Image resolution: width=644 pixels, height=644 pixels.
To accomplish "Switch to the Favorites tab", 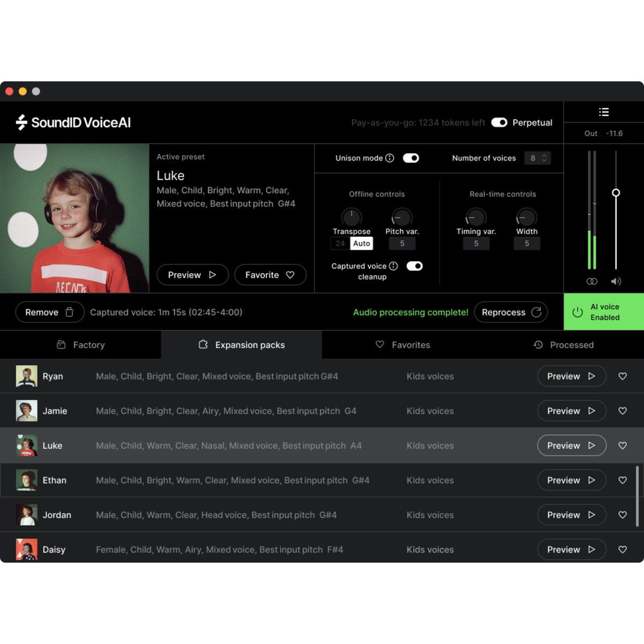I will point(402,345).
